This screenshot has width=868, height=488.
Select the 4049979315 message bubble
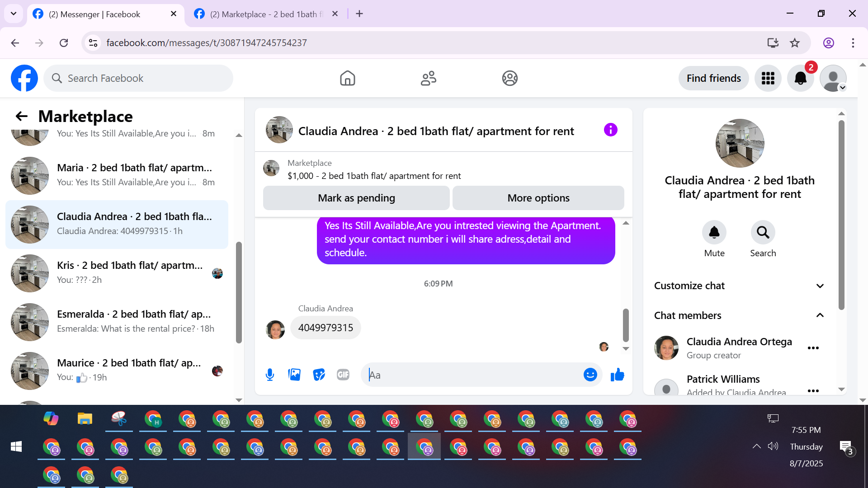[325, 328]
